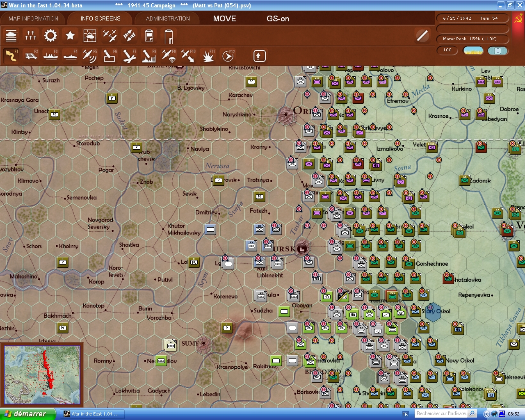Click the 08:52 taskbar clock
The image size is (525, 420).
(x=514, y=414)
